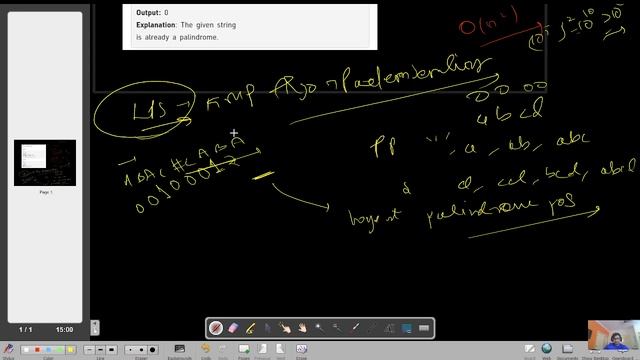Pick the Scroll page hand tool
640x360 pixels.
[302, 328]
